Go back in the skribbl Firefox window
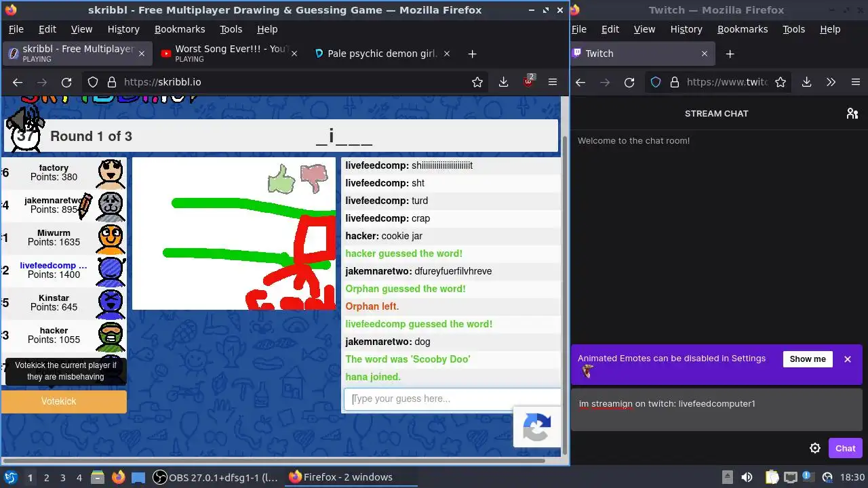The image size is (868, 488). pyautogui.click(x=18, y=82)
